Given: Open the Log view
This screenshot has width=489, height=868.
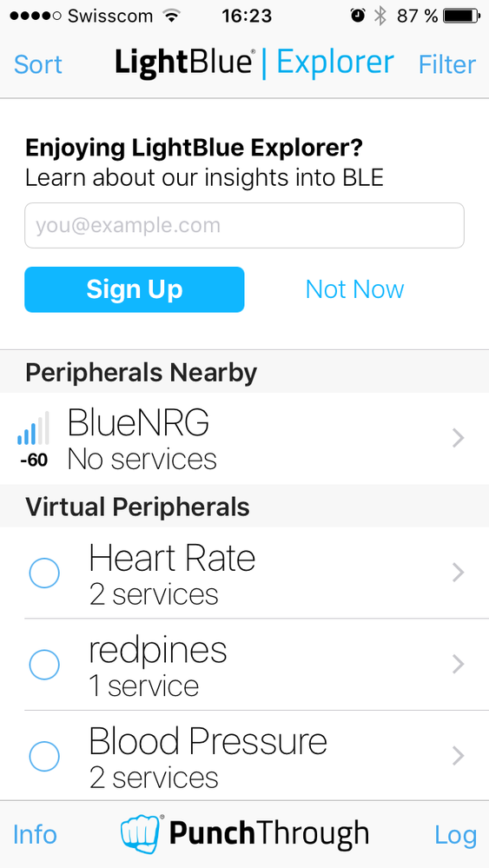Looking at the screenshot, I should tap(456, 835).
